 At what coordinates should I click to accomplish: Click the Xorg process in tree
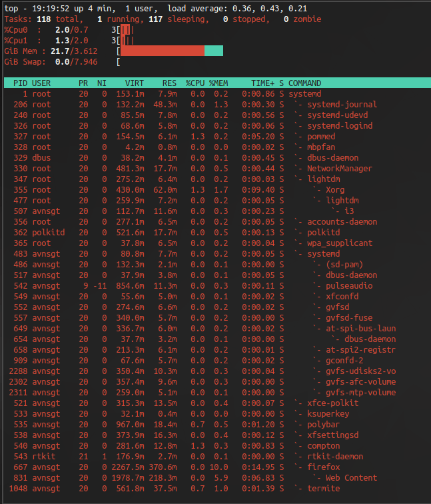(335, 190)
